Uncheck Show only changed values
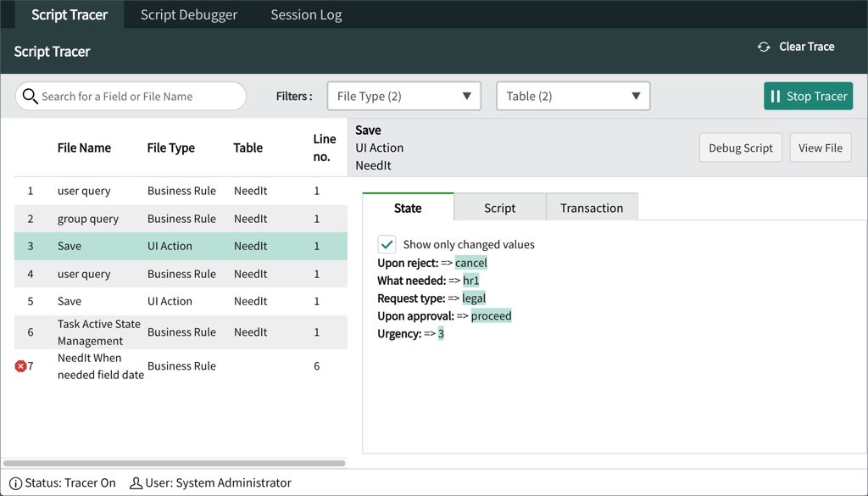The height and width of the screenshot is (496, 868). click(x=387, y=243)
